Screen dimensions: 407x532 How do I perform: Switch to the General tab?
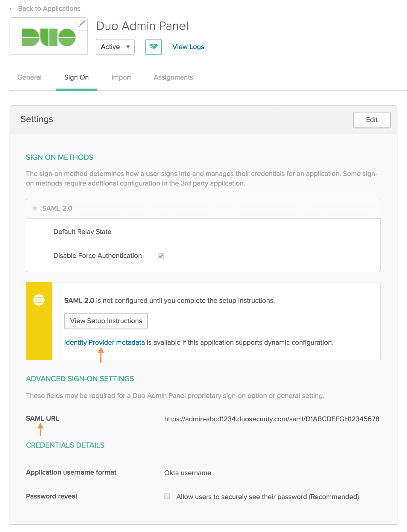(x=29, y=77)
